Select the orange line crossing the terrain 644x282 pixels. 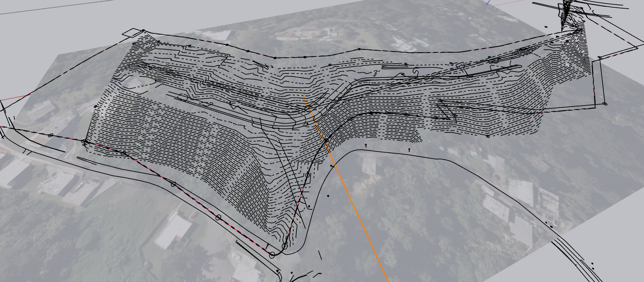[346, 188]
